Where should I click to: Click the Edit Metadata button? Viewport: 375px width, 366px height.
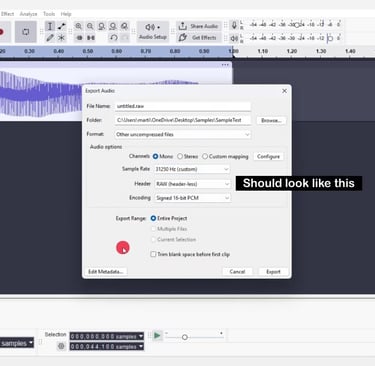tap(106, 272)
